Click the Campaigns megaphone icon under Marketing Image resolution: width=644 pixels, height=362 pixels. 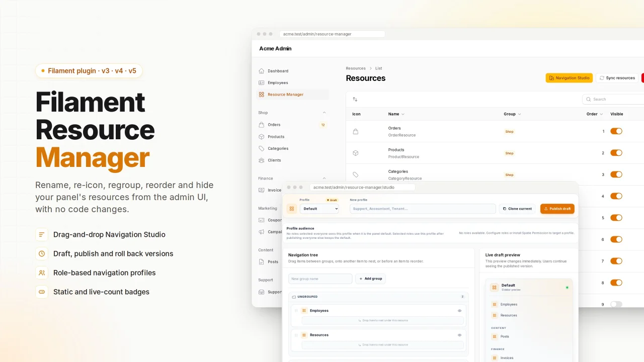(x=261, y=232)
